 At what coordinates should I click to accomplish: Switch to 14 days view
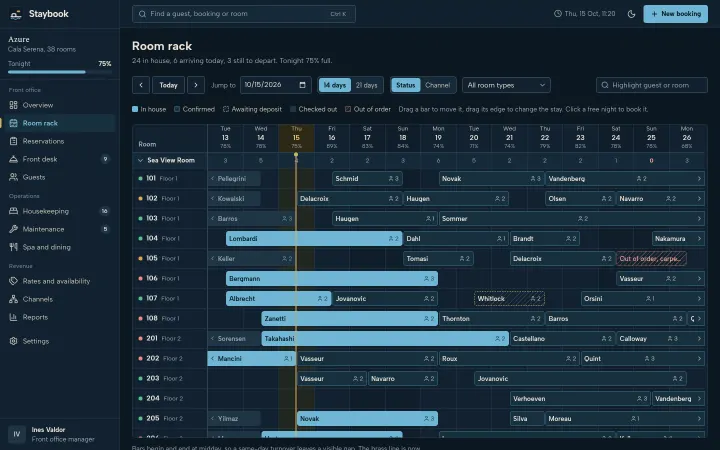335,85
